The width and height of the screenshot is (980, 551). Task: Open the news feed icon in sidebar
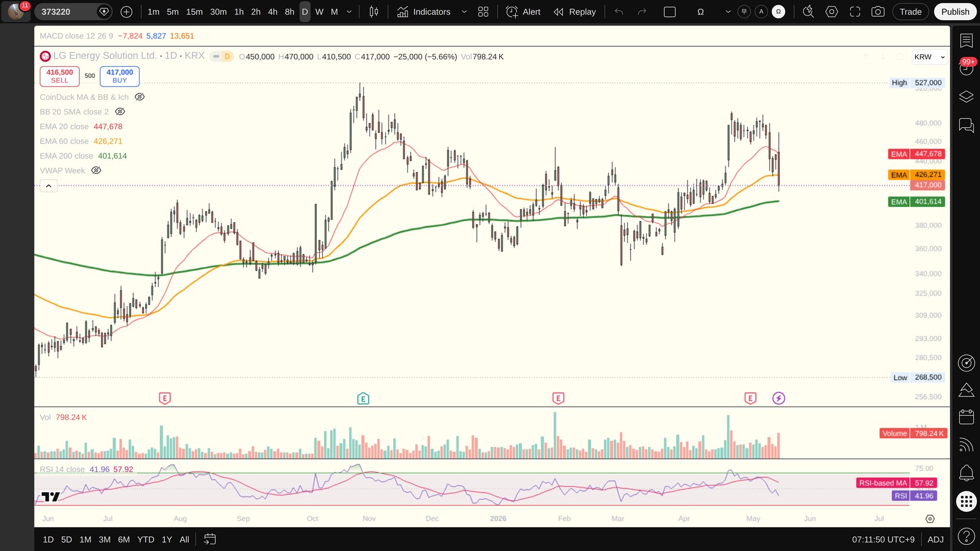pyautogui.click(x=967, y=445)
